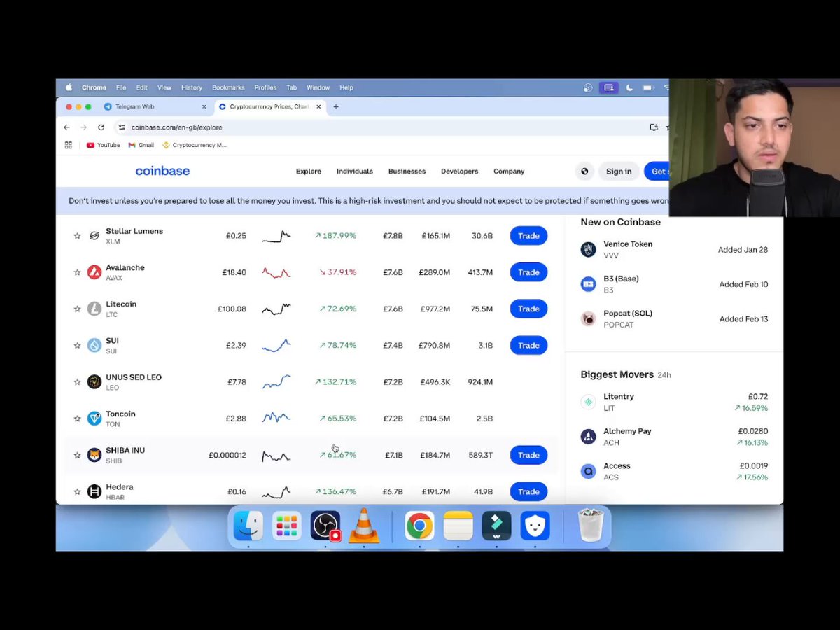The height and width of the screenshot is (630, 840).
Task: Open the Alchemy Pay icon
Action: tap(588, 437)
